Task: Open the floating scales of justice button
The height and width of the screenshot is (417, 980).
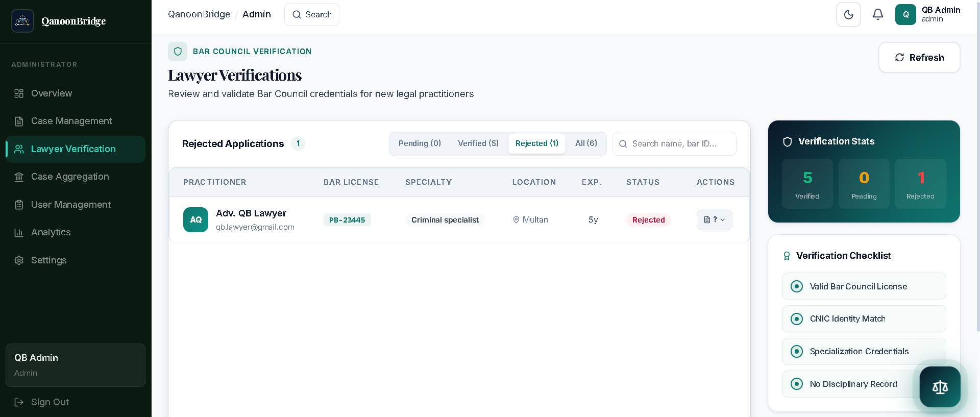Action: pyautogui.click(x=940, y=387)
